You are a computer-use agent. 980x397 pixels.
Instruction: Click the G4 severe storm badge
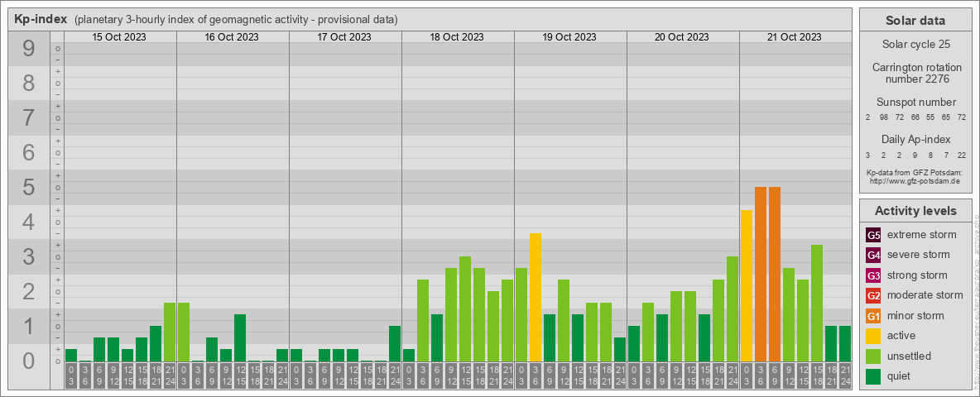(x=873, y=255)
